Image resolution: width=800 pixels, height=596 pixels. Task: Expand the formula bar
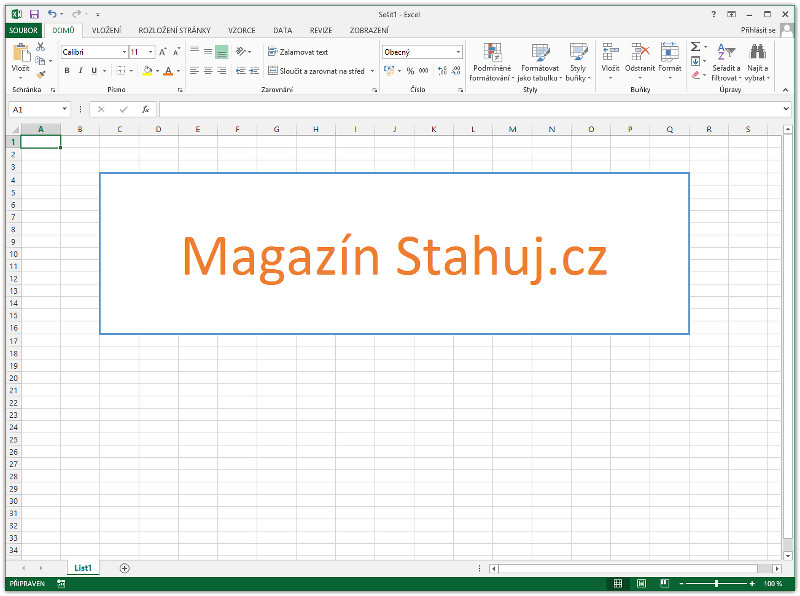tap(786, 109)
